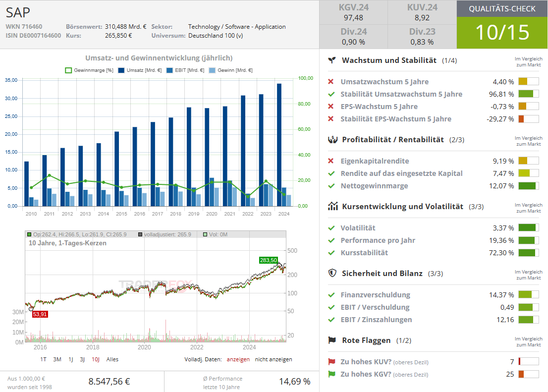Click the red X next to Stabilität EPS-Wachstum
Image resolution: width=548 pixels, height=392 pixels.
tap(330, 119)
